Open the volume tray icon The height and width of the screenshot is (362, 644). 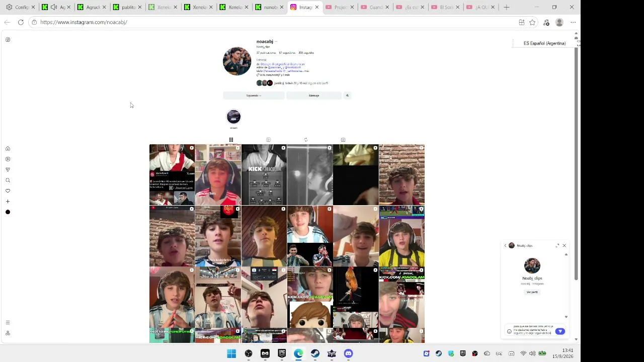point(532,353)
